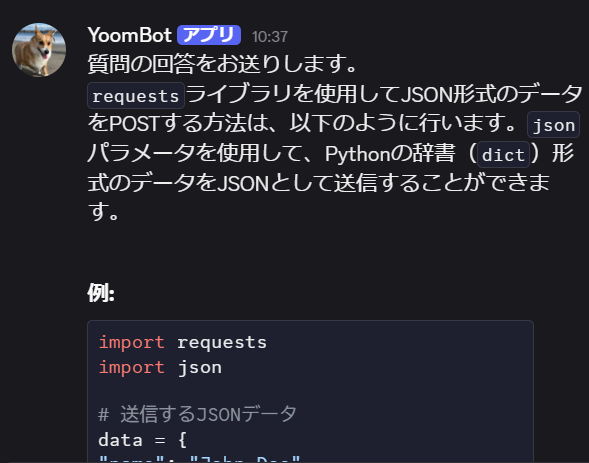Screen dimensions: 589x463
Task: Click the '# 送信するJSONデータ' comment line
Action: (x=197, y=415)
